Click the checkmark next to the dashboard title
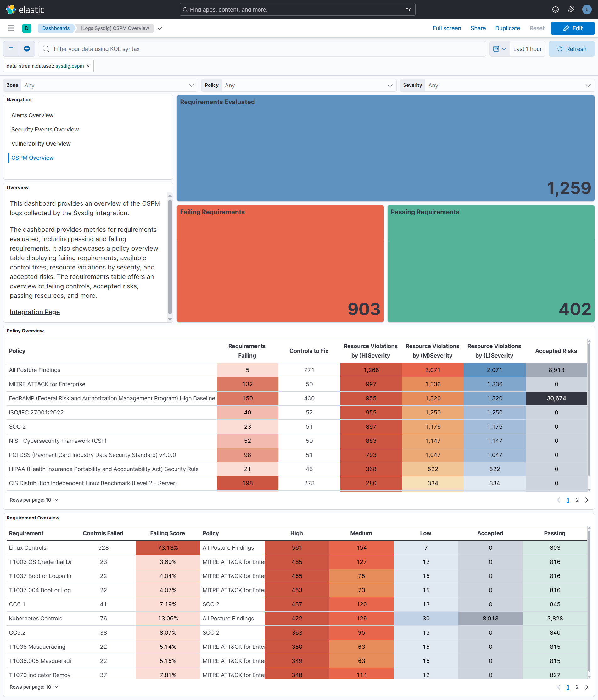Screen dimensions: 598x700 [x=159, y=28]
